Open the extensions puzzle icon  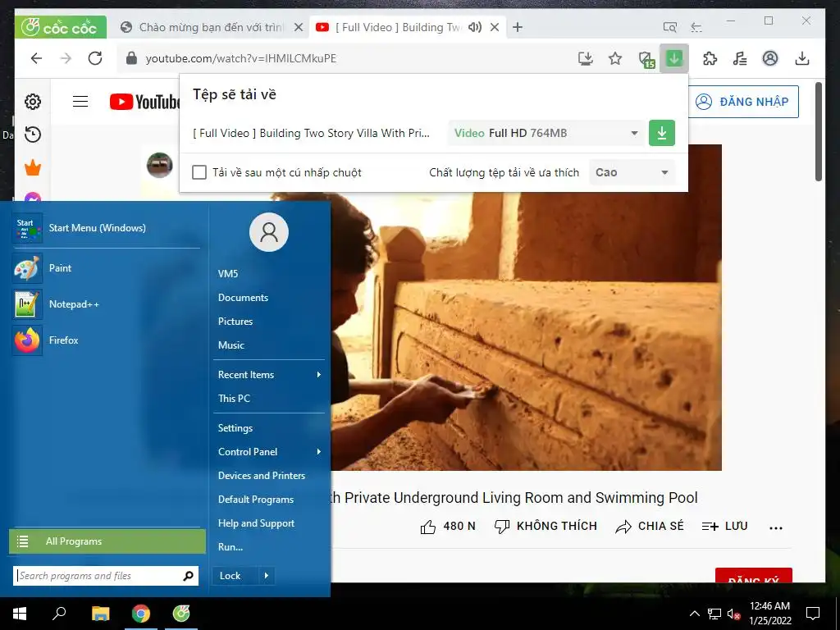[710, 58]
